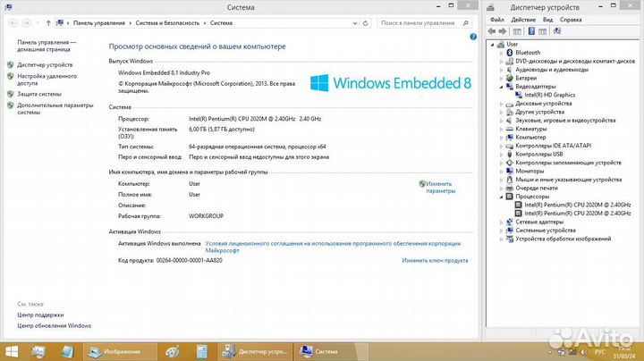
Task: Open Help question mark in System window
Action: pos(473,37)
